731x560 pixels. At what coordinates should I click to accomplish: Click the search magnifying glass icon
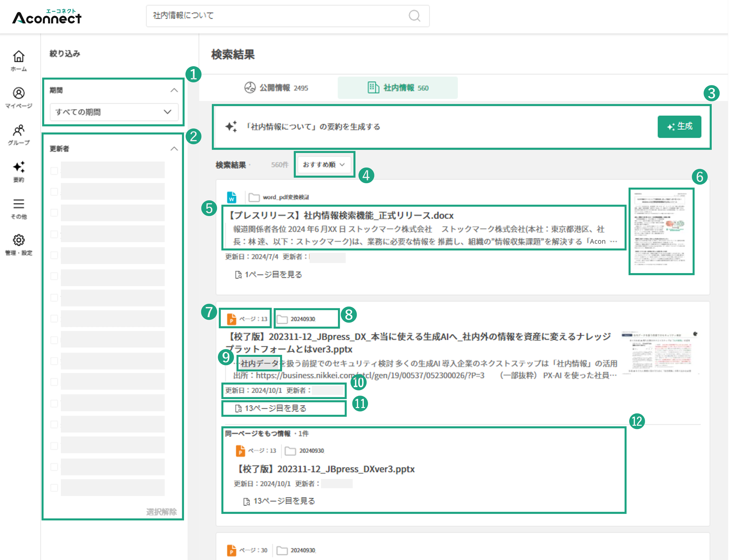coord(414,15)
